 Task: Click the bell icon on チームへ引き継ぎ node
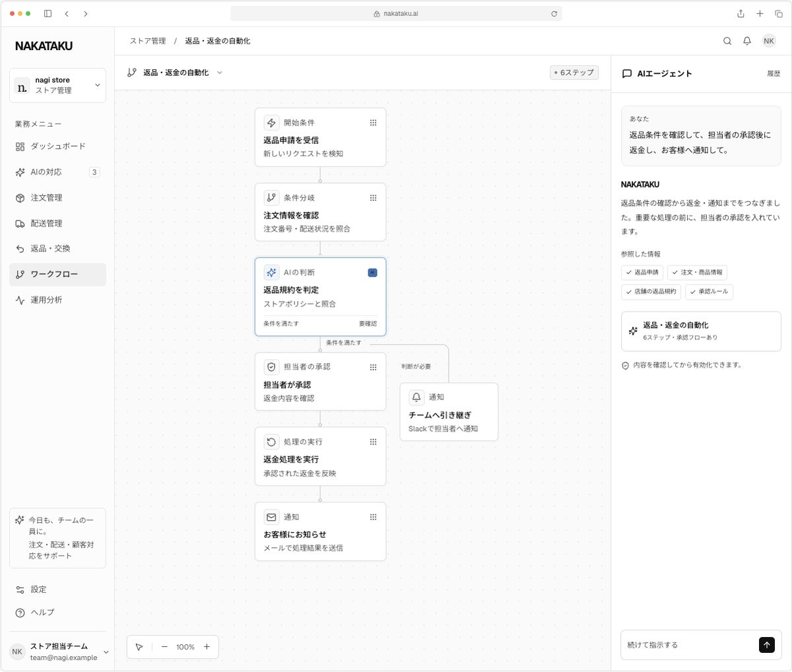tap(416, 397)
